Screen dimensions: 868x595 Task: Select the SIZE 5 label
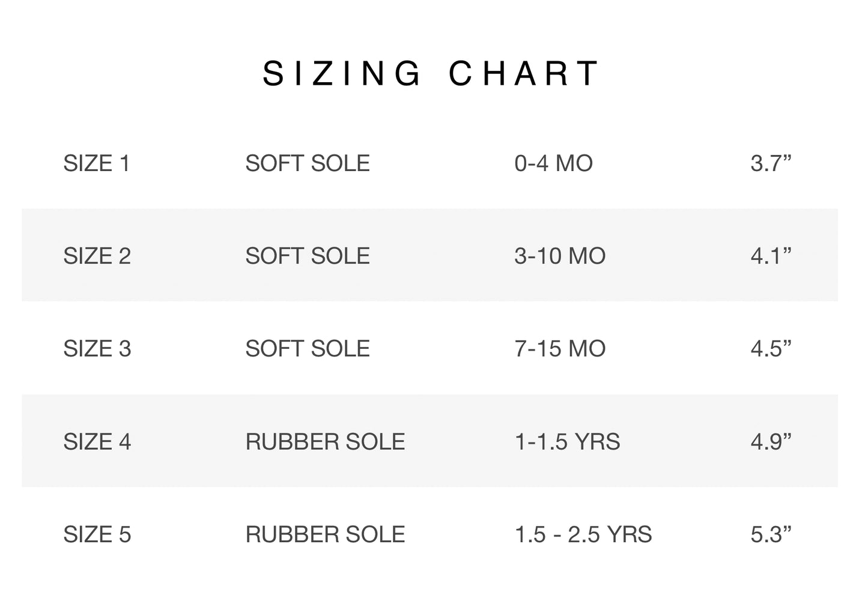97,534
